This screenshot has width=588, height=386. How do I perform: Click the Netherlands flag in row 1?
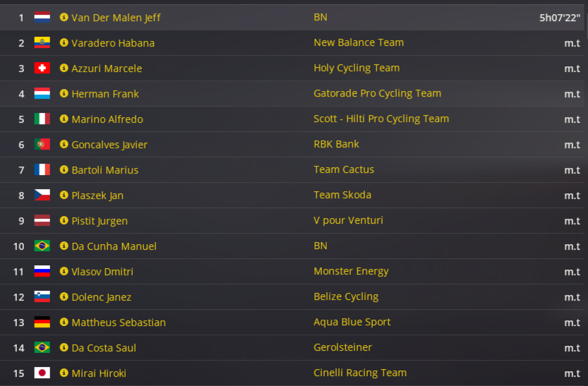(x=42, y=17)
